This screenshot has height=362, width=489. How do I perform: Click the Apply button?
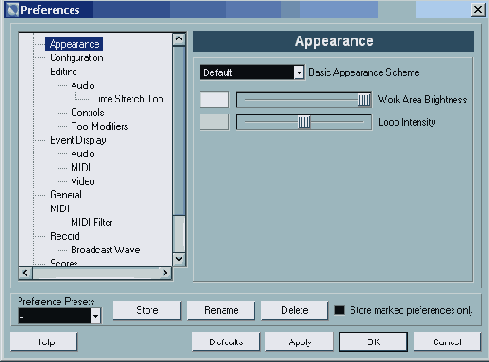click(300, 342)
